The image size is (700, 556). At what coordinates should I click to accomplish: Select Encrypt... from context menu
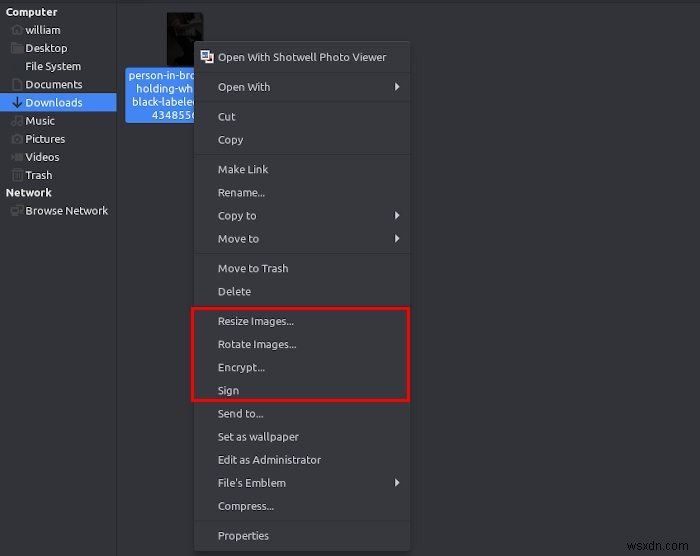click(x=302, y=368)
